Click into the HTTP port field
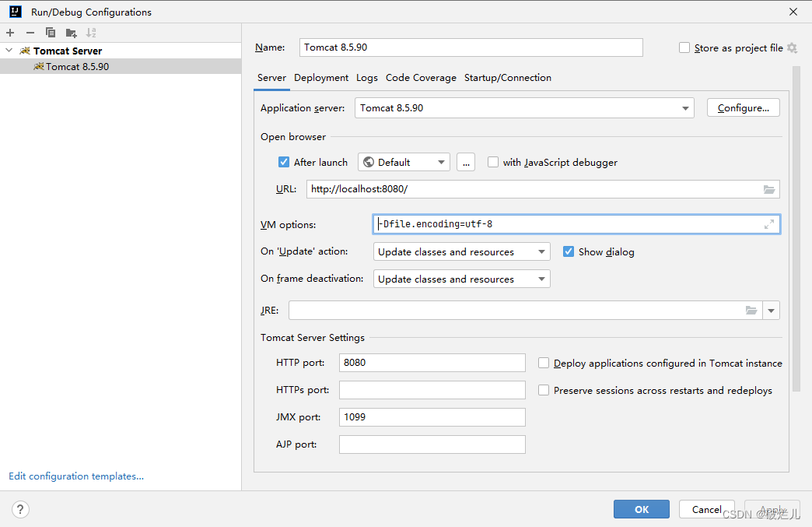Screen dimensions: 812x527 click(432, 363)
